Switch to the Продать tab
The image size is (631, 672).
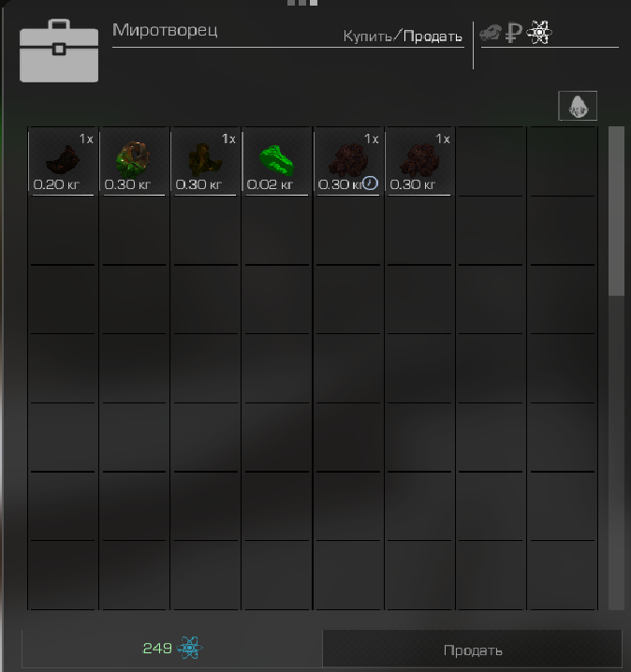433,37
